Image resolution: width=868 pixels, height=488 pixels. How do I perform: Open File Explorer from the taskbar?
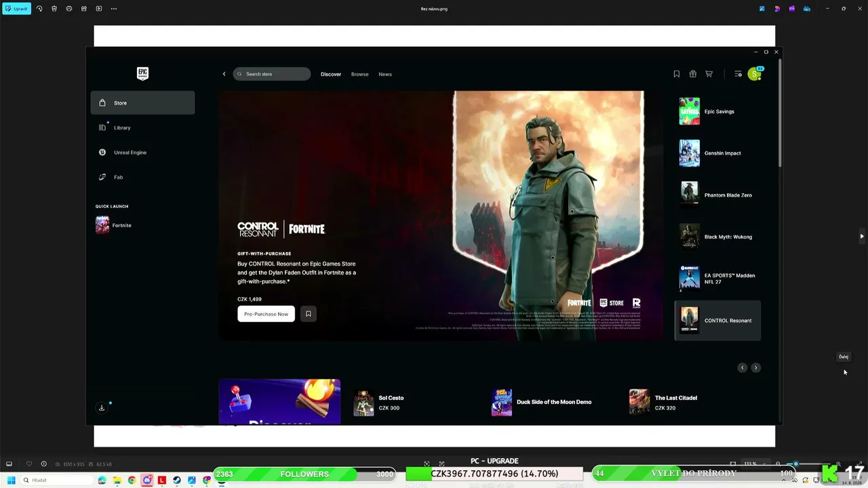117,481
